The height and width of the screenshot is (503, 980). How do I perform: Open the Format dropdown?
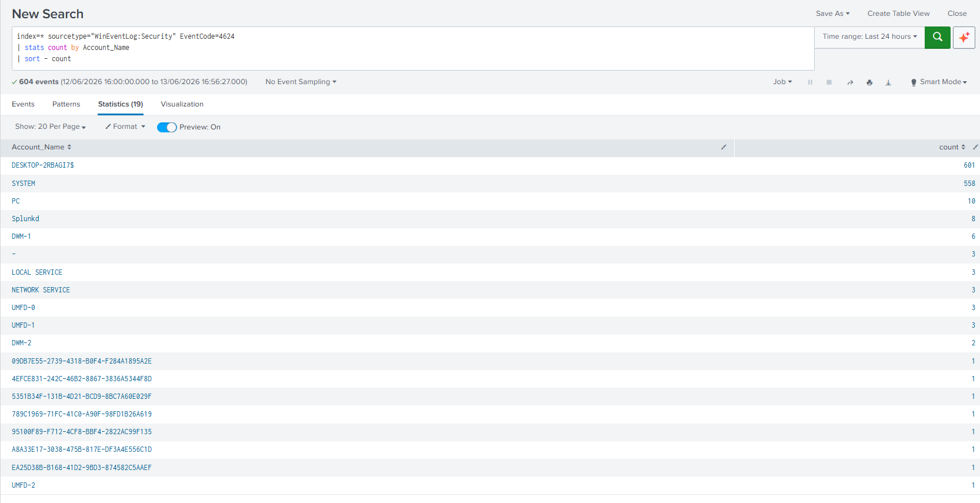click(125, 126)
